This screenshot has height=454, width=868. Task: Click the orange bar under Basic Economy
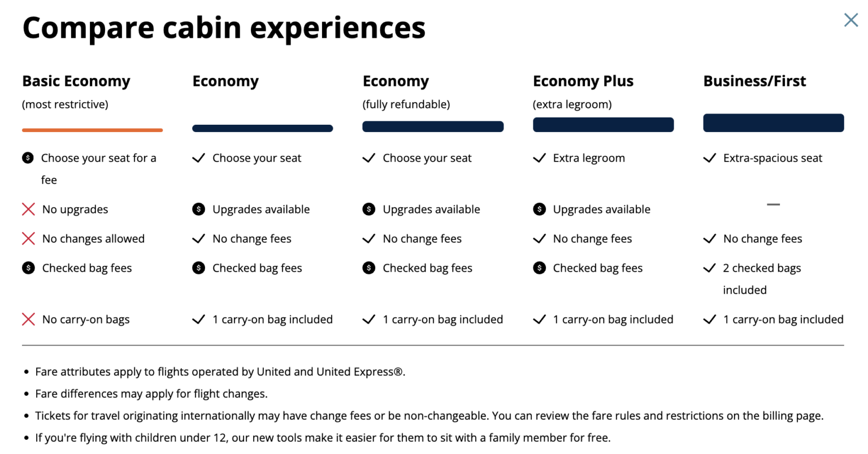pos(92,130)
